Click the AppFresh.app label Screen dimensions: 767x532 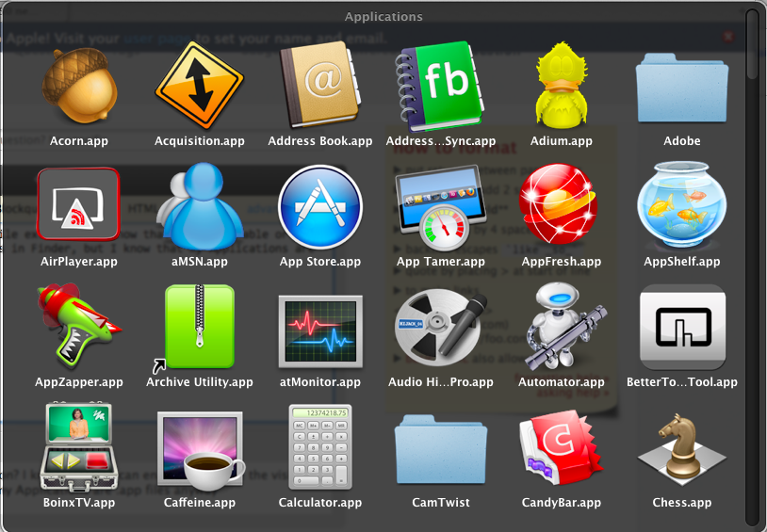[x=562, y=262]
